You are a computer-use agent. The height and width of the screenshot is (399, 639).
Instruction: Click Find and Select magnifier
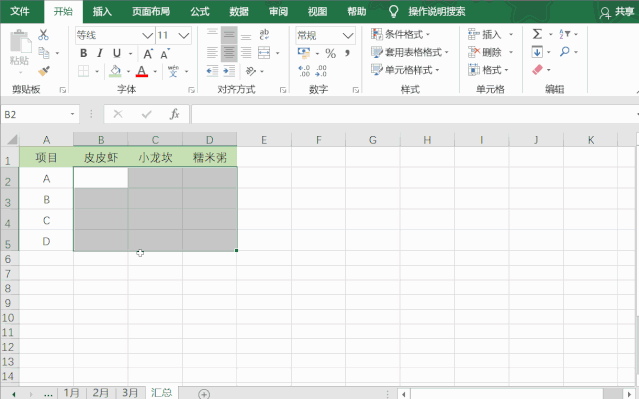(x=565, y=52)
